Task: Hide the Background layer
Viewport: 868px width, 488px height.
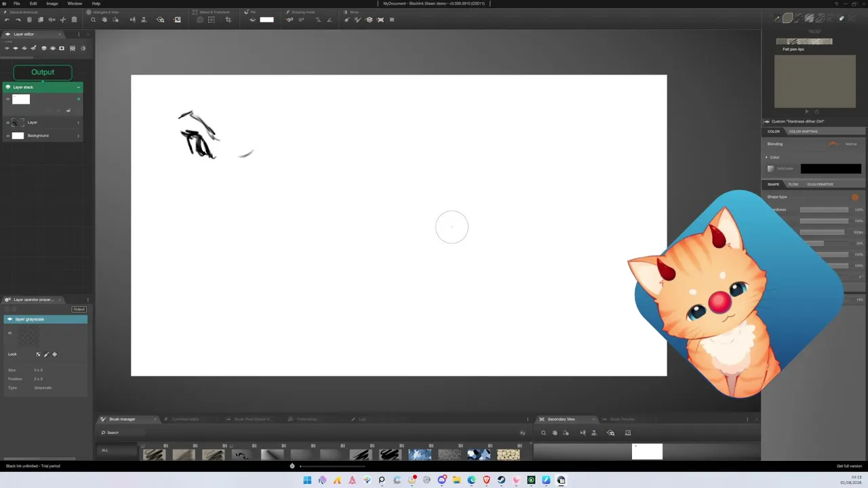Action: [8, 136]
